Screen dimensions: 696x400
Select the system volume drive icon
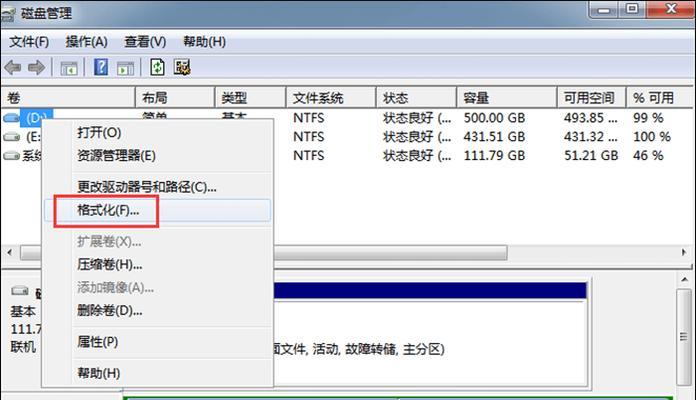click(11, 156)
